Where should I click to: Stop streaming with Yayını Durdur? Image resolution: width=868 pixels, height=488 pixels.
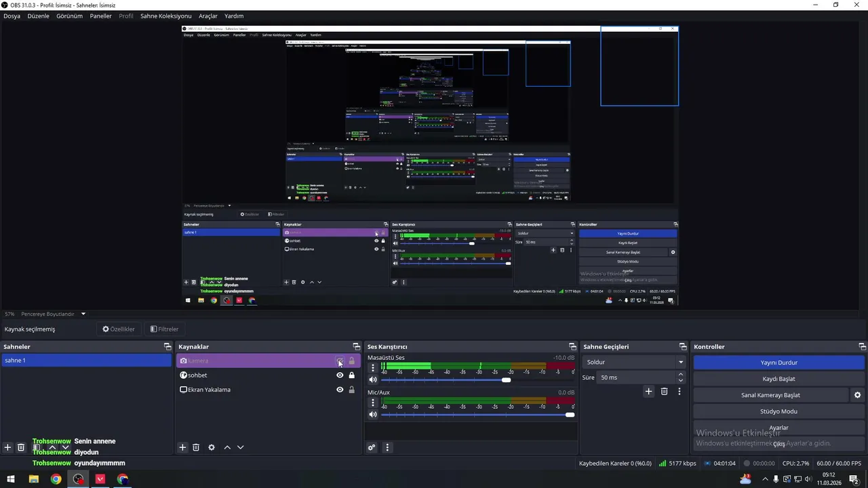(x=778, y=363)
